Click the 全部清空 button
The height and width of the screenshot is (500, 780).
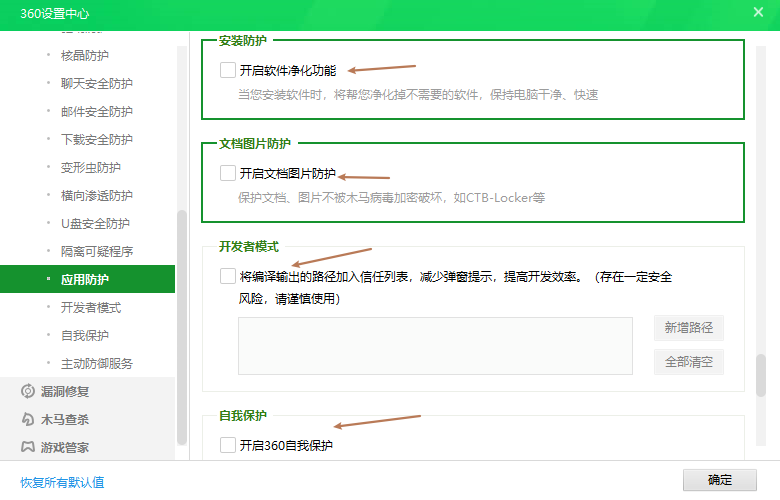coord(688,362)
